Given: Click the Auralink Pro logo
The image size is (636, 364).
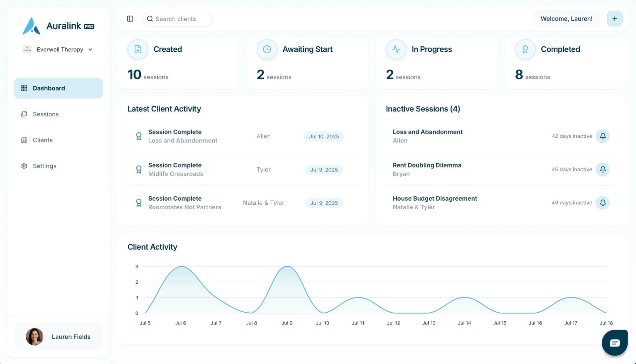Looking at the screenshot, I should 58,26.
